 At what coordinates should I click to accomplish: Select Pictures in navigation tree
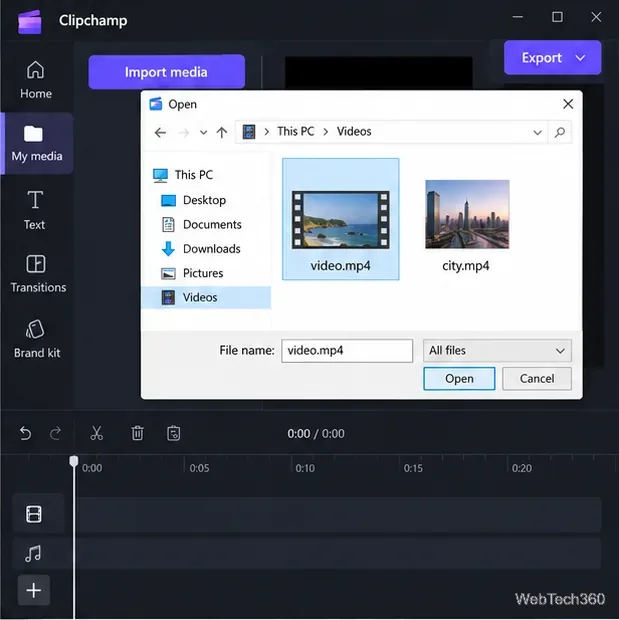click(192, 273)
